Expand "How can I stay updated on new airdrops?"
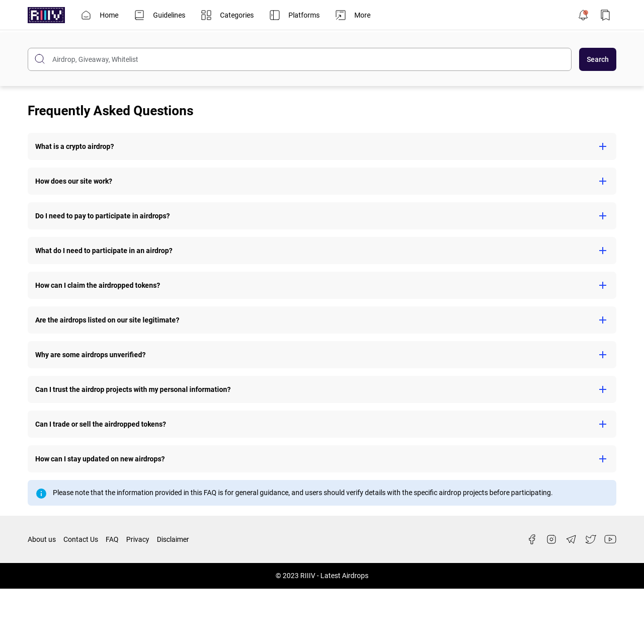644x644 pixels. pos(322,459)
